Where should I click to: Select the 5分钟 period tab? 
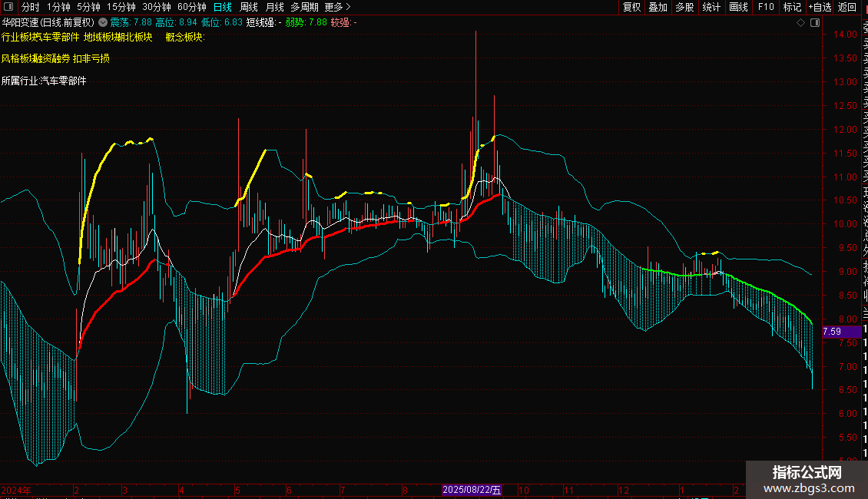[x=88, y=7]
